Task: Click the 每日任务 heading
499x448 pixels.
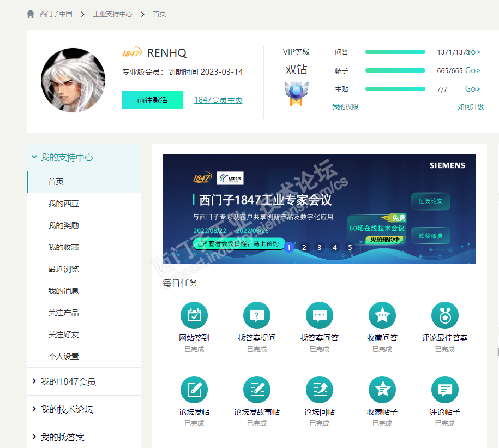Action: point(180,283)
